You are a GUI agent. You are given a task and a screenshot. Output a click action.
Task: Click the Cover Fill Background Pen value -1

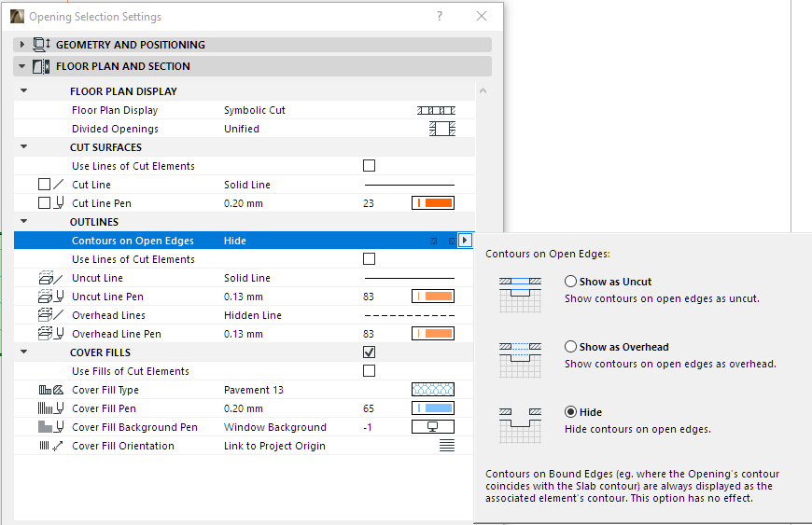pos(367,427)
